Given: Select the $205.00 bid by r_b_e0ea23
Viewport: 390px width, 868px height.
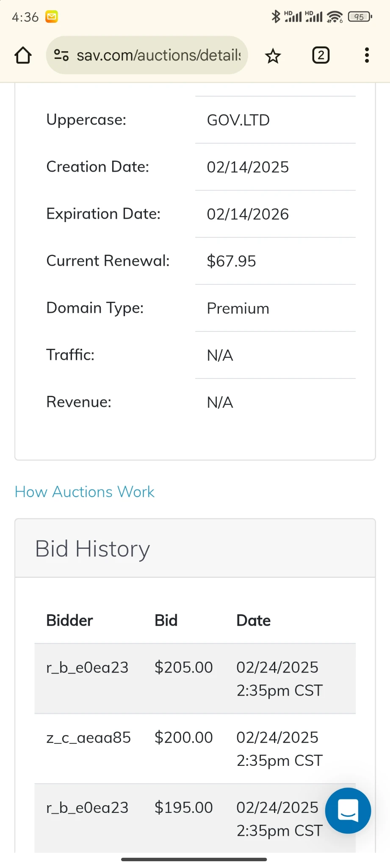Looking at the screenshot, I should (183, 668).
